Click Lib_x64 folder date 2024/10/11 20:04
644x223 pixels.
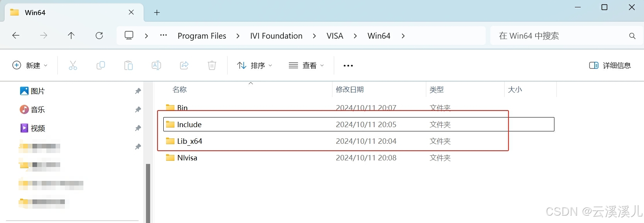click(366, 141)
